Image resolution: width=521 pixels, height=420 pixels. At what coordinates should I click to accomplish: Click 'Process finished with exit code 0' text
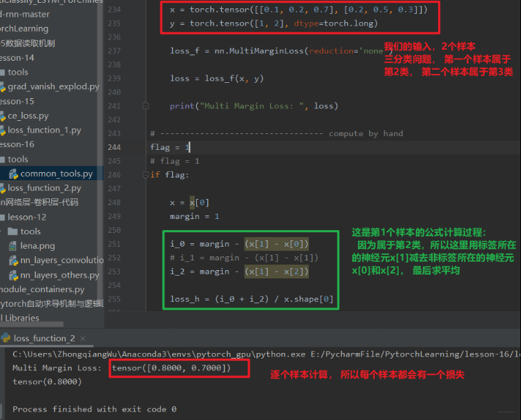pos(95,410)
